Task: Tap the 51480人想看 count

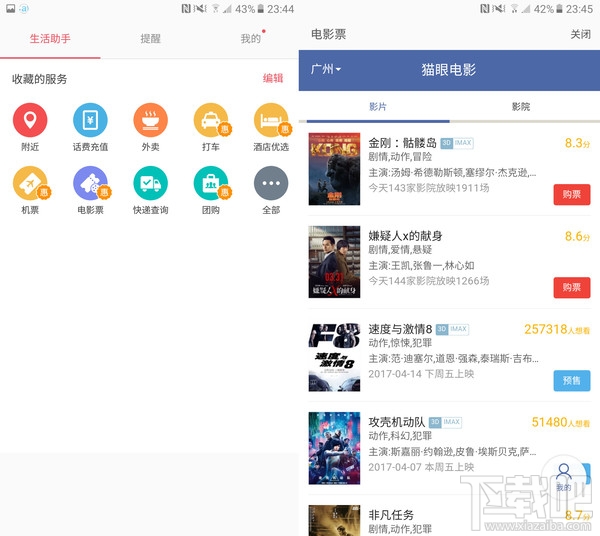Action: click(561, 422)
